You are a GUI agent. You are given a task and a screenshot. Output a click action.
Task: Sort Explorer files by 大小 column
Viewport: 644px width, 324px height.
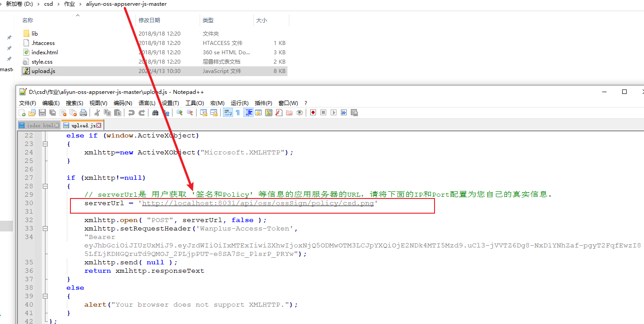(x=262, y=20)
